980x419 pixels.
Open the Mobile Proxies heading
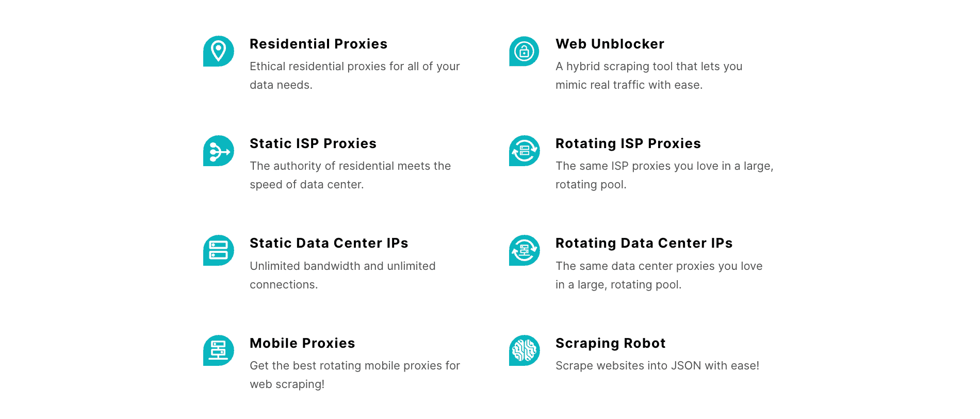pyautogui.click(x=302, y=343)
